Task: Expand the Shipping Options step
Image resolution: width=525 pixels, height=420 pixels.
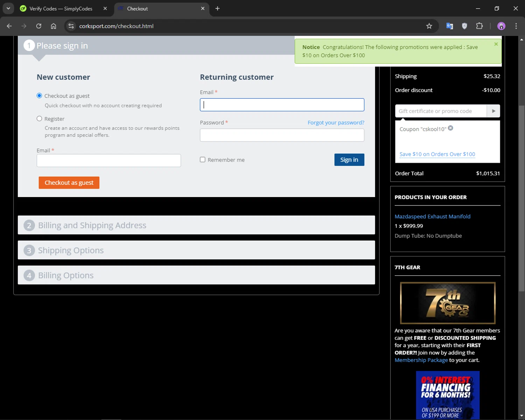Action: pos(196,250)
